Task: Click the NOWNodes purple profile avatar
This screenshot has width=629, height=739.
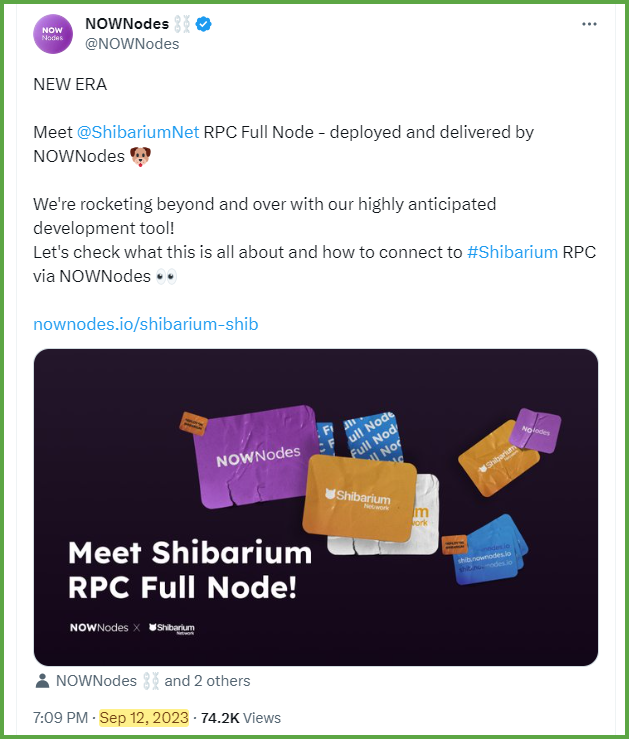Action: pyautogui.click(x=53, y=34)
